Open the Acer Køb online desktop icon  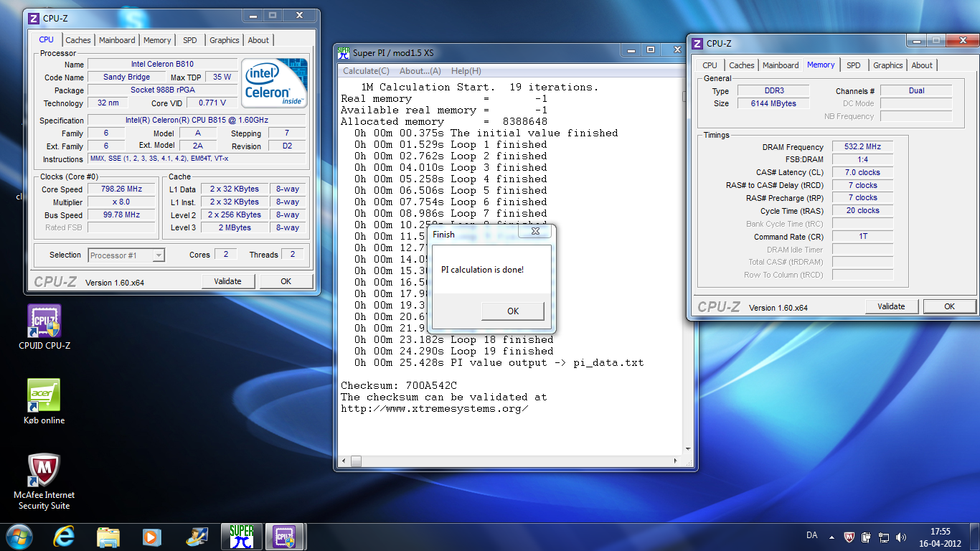click(x=44, y=402)
